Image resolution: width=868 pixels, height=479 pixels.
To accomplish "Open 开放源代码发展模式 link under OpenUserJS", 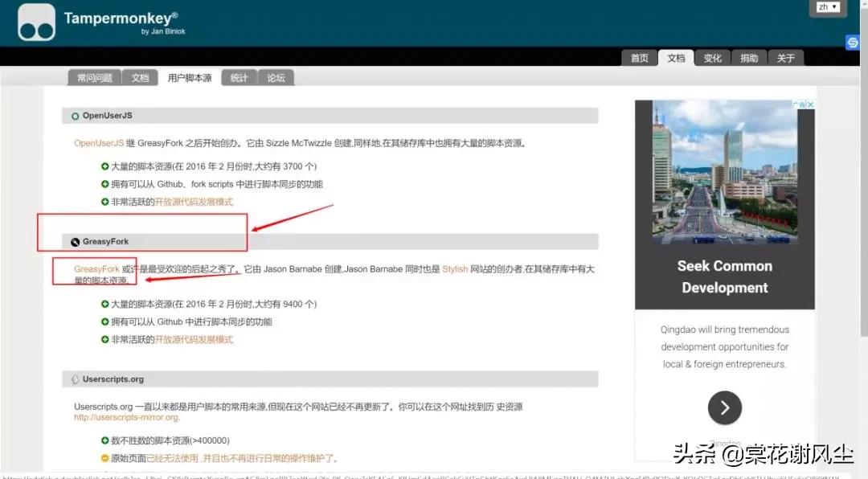I will click(194, 202).
